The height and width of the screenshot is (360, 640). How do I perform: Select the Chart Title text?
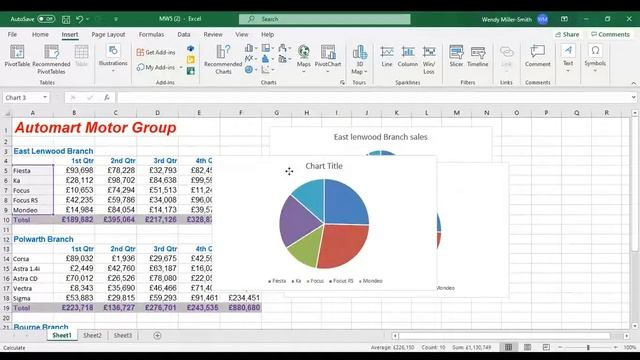(324, 166)
